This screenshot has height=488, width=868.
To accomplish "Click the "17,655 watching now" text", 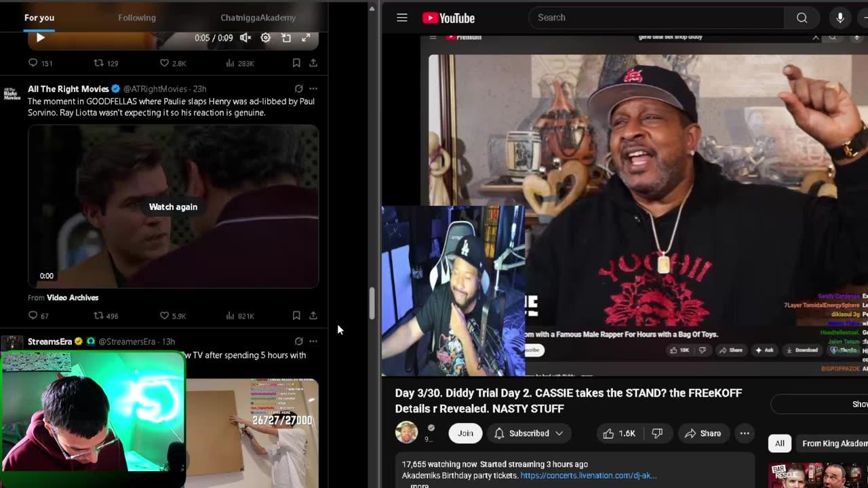I will click(439, 464).
